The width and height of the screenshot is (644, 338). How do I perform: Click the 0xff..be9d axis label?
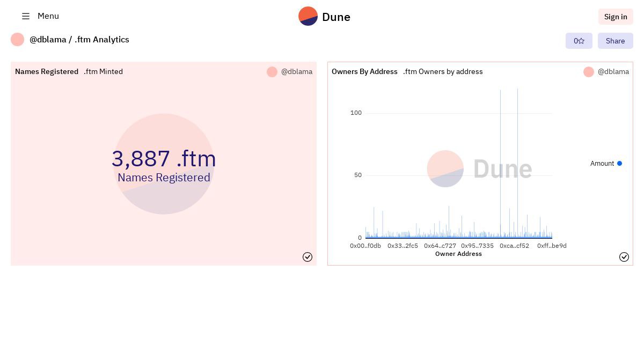pos(552,246)
